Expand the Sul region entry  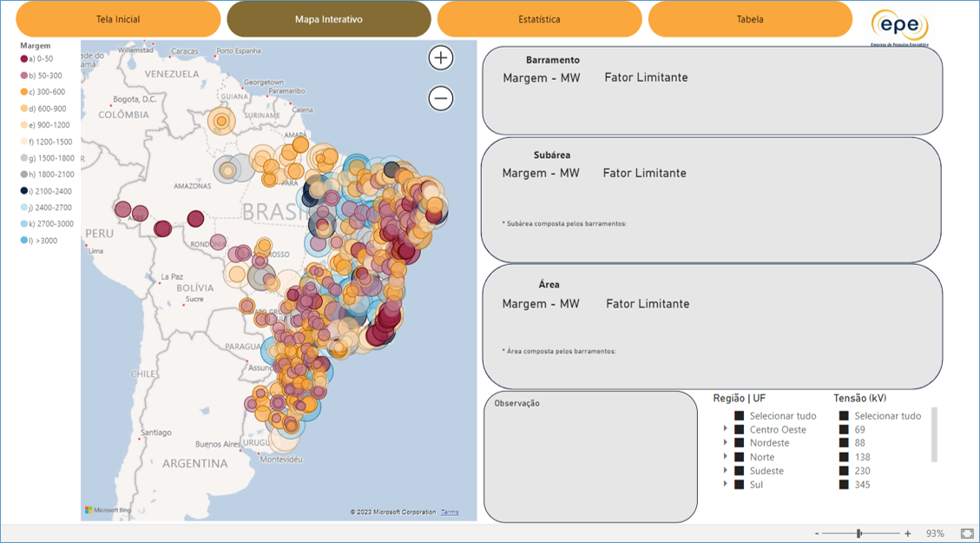point(727,485)
